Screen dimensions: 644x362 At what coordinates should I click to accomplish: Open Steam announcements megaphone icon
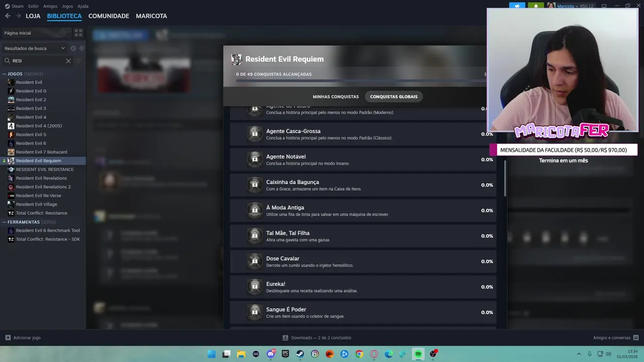pyautogui.click(x=517, y=6)
